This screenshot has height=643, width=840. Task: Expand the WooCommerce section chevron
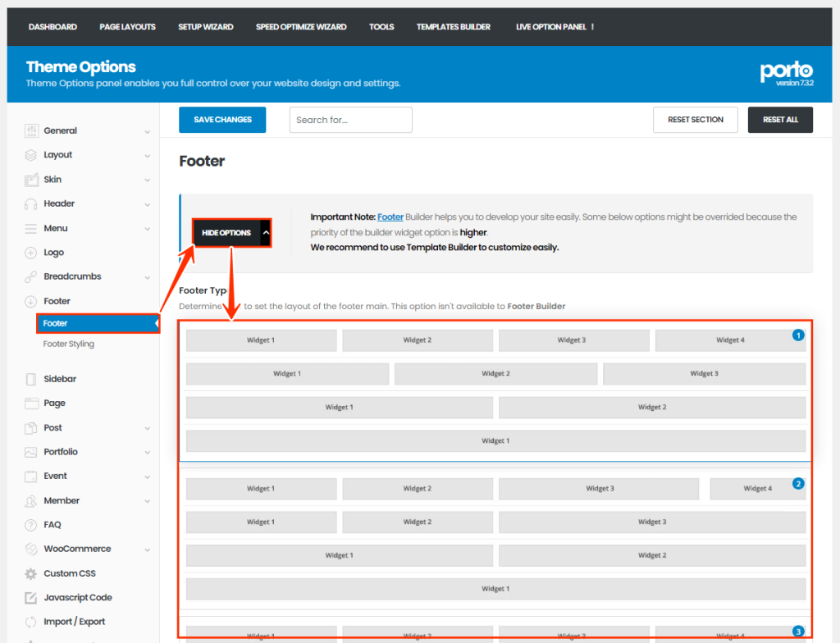[x=148, y=550]
